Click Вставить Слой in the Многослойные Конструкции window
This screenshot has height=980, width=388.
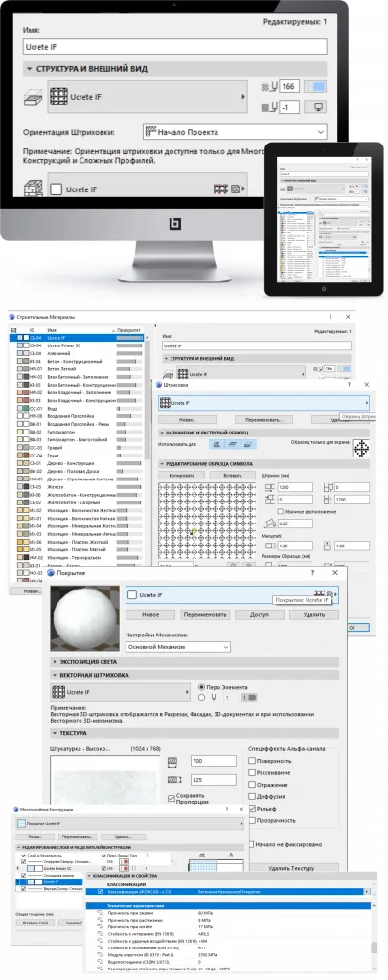[x=35, y=923]
